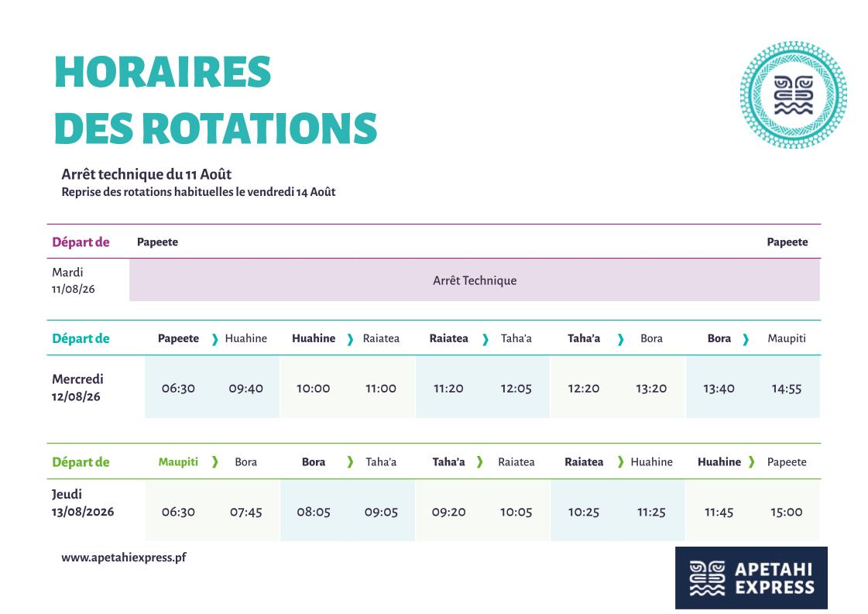Click the arrow between Raiatea and Taha'a
Image resolution: width=868 pixels, height=614 pixels.
(485, 339)
